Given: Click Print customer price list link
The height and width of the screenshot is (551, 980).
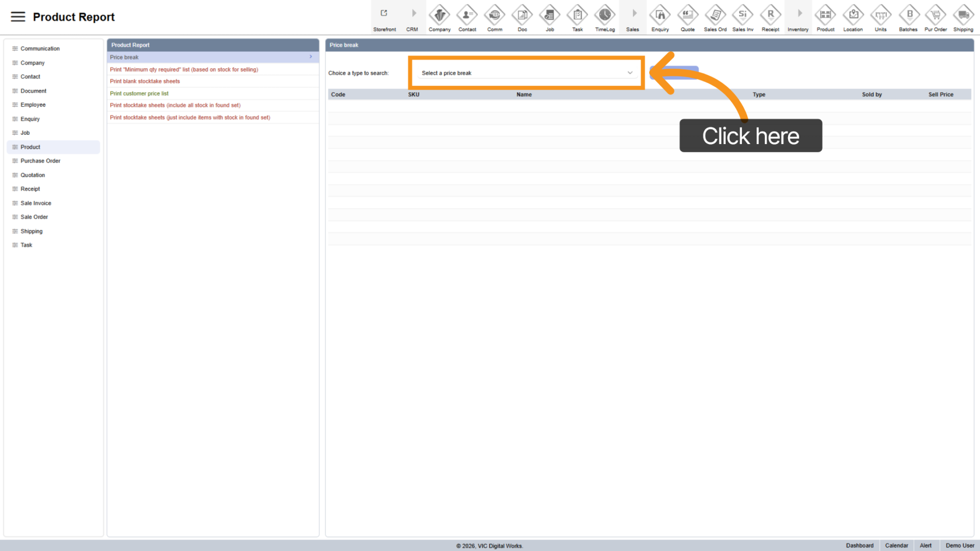Looking at the screenshot, I should pos(139,93).
